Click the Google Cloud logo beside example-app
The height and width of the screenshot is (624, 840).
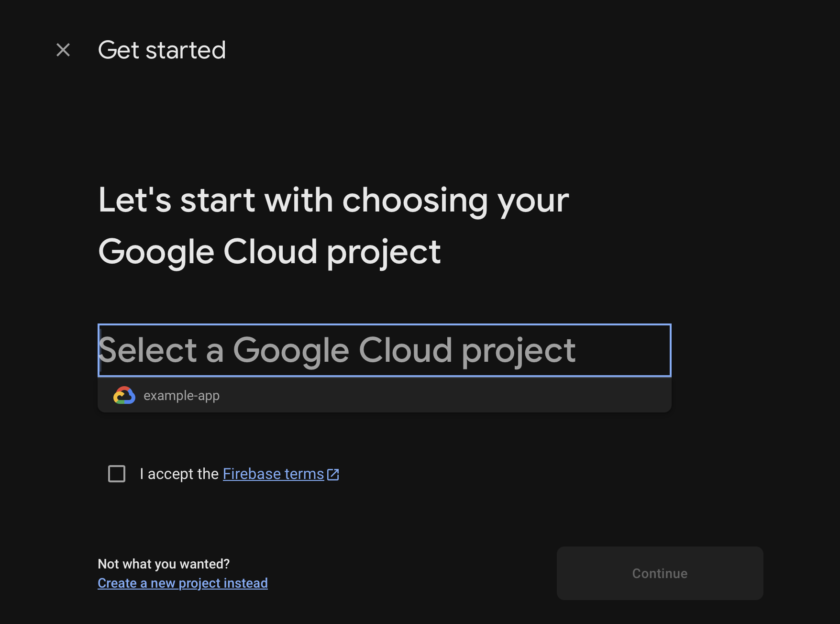[x=125, y=395]
